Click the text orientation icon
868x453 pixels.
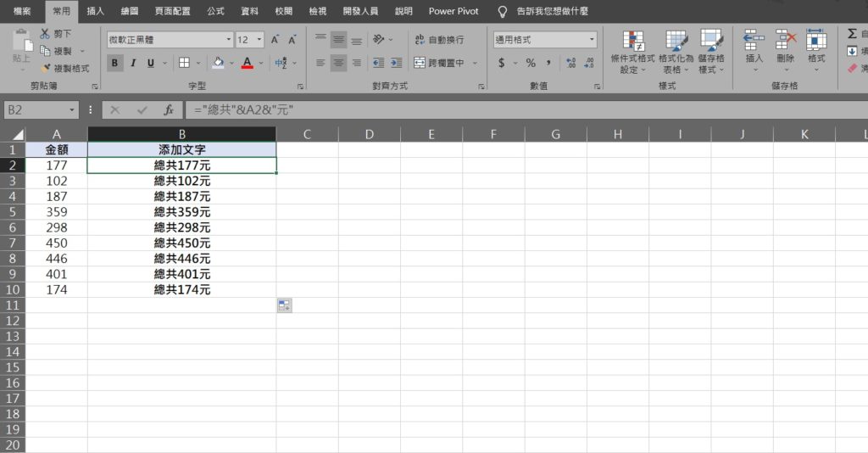(379, 39)
